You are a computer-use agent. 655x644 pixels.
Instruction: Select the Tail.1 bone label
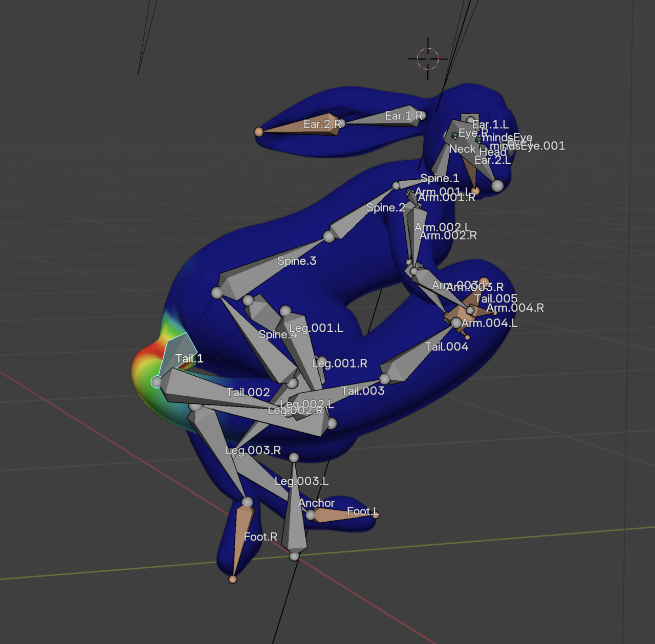[x=189, y=358]
